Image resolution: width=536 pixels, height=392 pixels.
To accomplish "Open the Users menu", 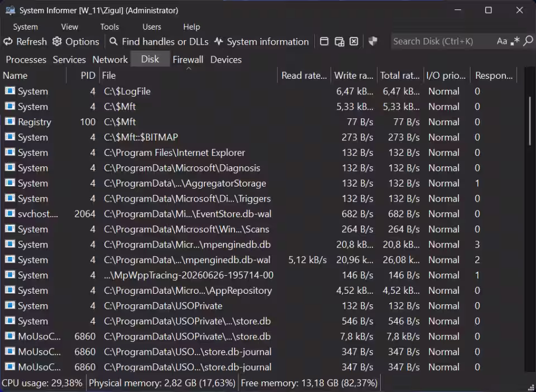I will click(151, 27).
